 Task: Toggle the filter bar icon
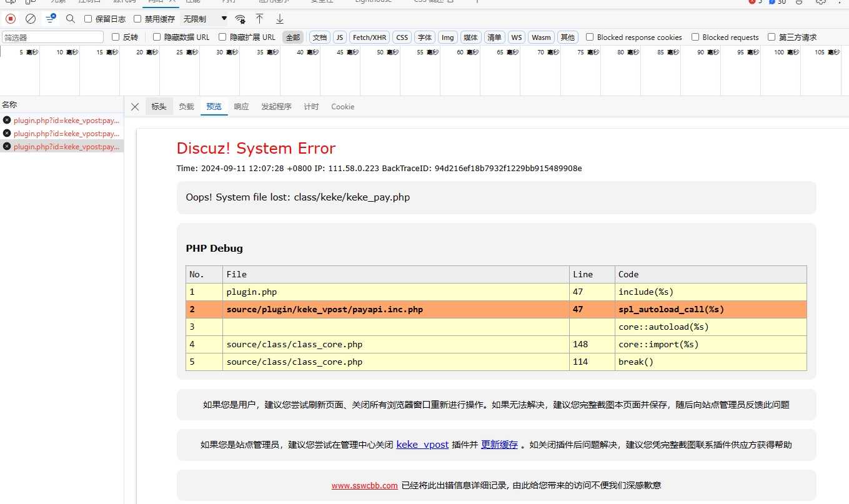(51, 19)
